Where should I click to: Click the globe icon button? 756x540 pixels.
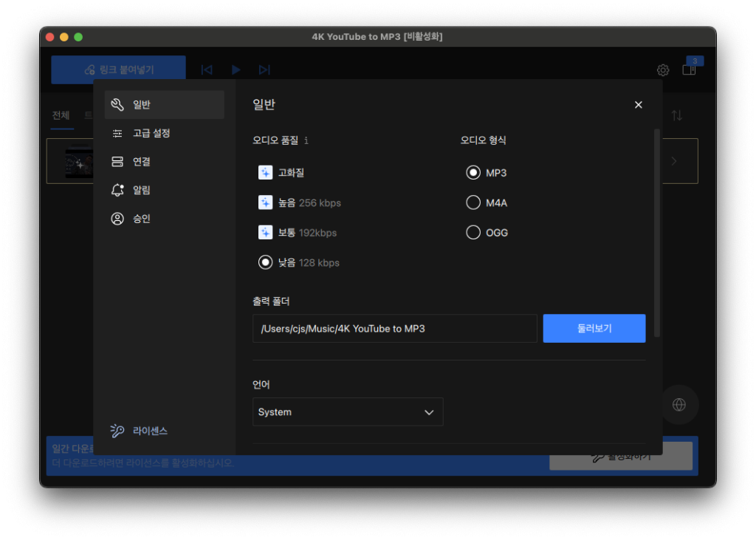(x=679, y=405)
